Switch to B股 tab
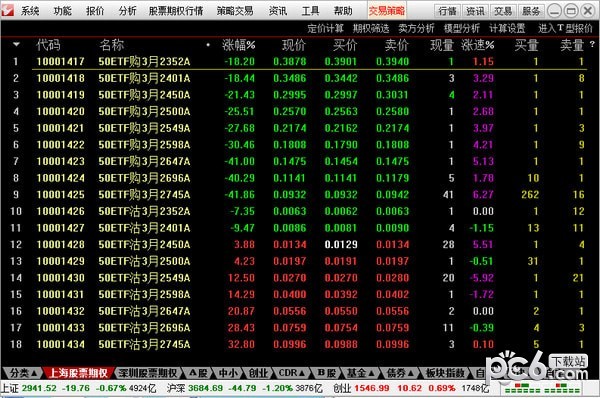The width and height of the screenshot is (600, 398). click(x=326, y=373)
